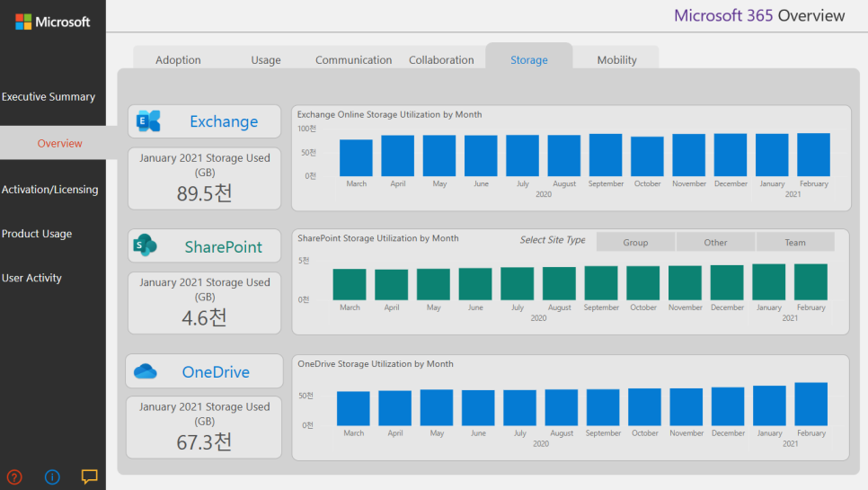Open Executive Summary in the sidebar
Image resolution: width=868 pixels, height=490 pixels.
click(49, 96)
